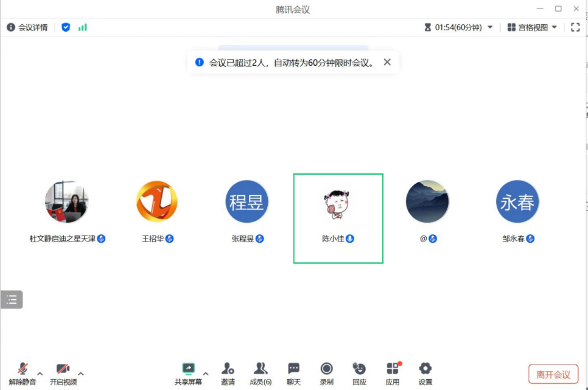Image resolution: width=588 pixels, height=390 pixels.
Task: Open the 聊天 chat panel
Action: click(x=293, y=374)
